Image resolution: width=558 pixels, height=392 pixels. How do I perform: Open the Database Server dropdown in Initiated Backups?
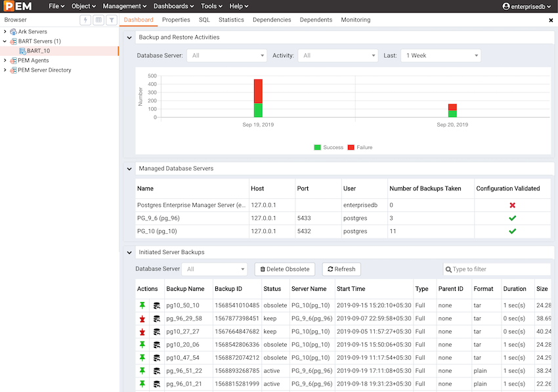click(x=215, y=269)
